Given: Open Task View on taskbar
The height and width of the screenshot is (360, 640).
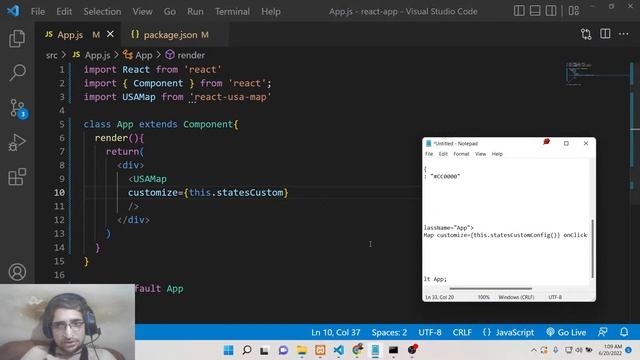Looking at the screenshot, I should pyautogui.click(x=264, y=350).
